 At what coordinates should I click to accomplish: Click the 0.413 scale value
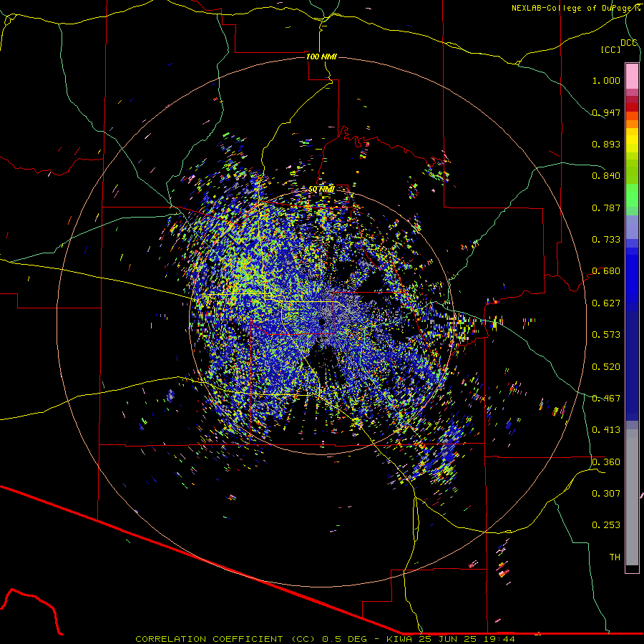pos(606,429)
